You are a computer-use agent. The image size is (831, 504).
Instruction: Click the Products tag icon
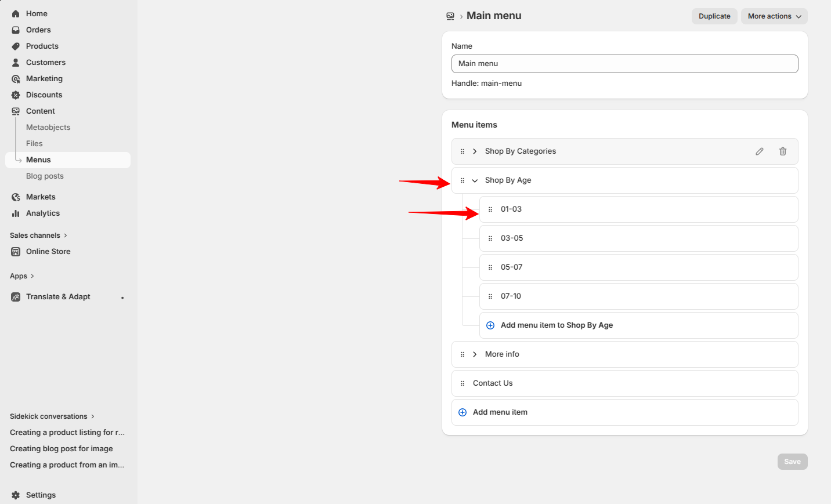click(16, 46)
